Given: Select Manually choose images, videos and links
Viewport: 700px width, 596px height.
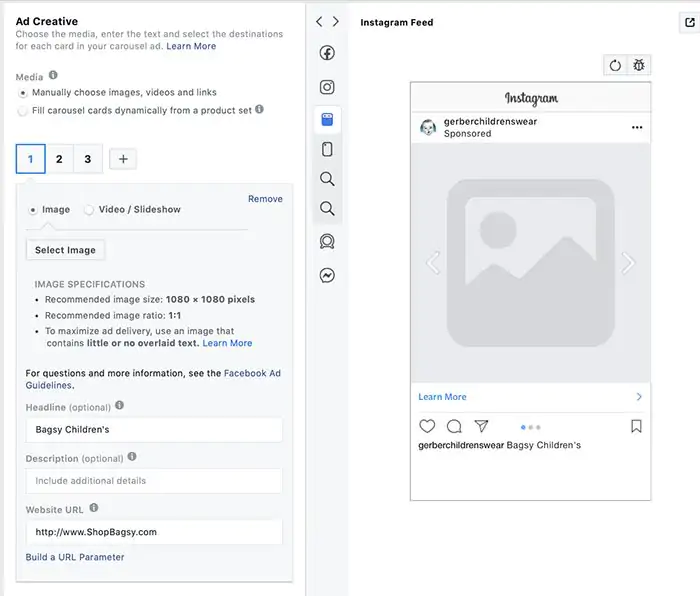Looking at the screenshot, I should point(22,93).
